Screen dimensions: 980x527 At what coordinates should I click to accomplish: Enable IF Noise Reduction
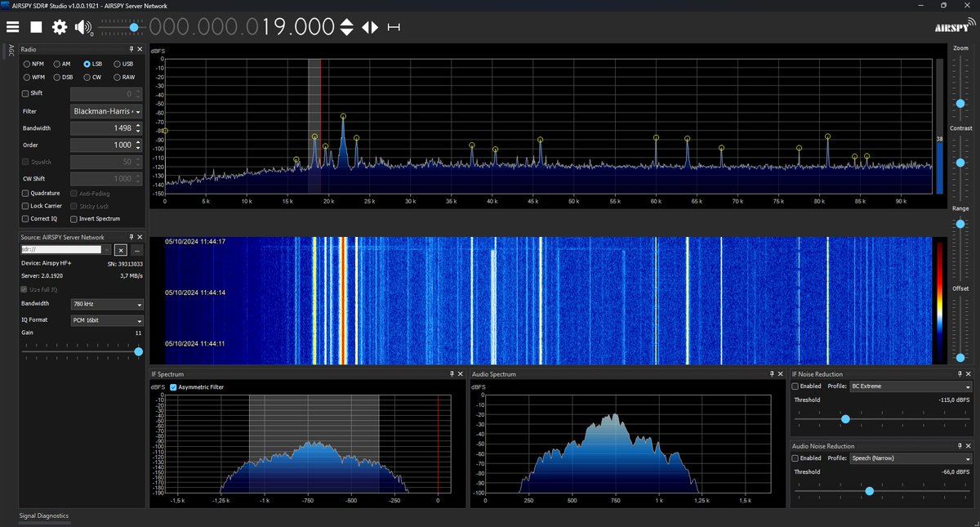[x=795, y=386]
